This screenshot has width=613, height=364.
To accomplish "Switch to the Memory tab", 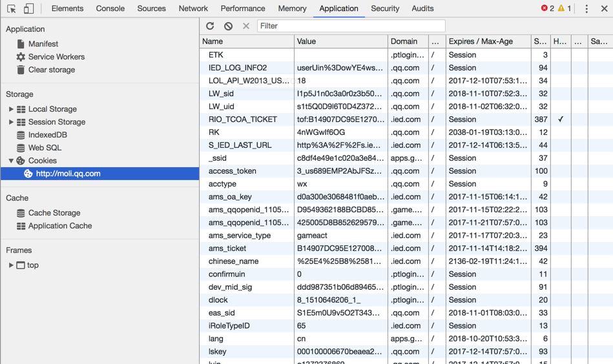I will (292, 8).
